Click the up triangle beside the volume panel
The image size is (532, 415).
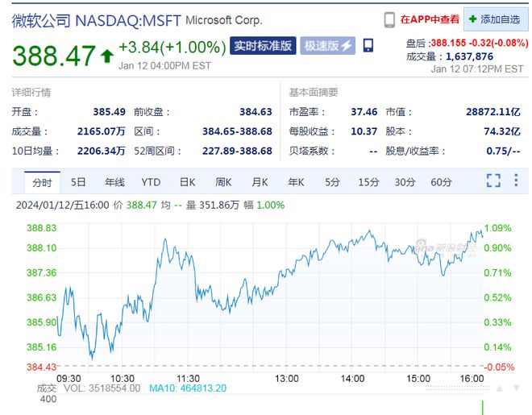tap(500, 388)
